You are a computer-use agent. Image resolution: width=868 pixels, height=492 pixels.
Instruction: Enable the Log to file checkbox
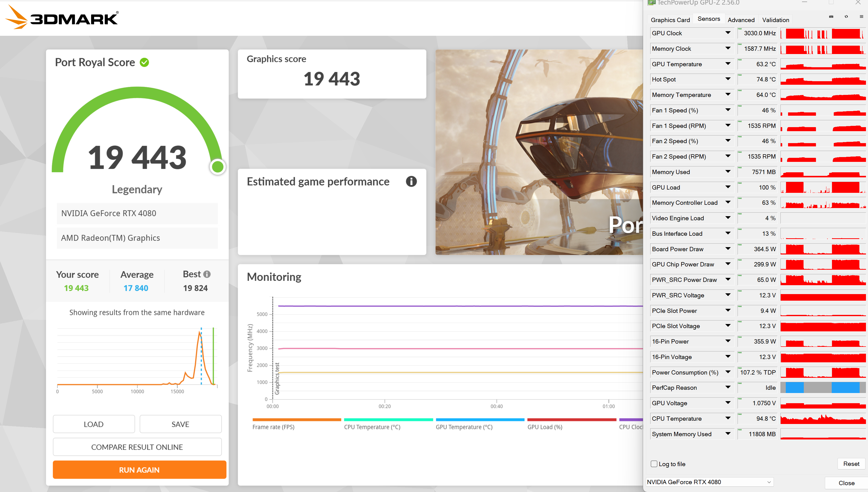tap(654, 464)
